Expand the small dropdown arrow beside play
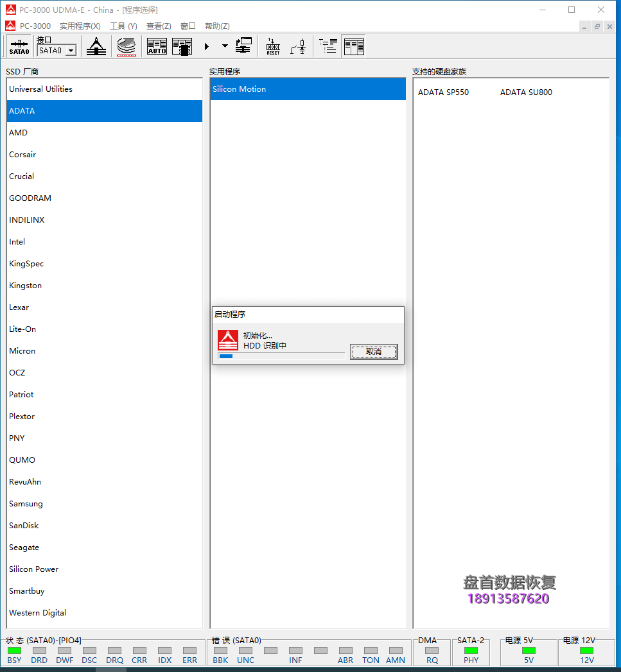This screenshot has height=672, width=621. point(225,46)
